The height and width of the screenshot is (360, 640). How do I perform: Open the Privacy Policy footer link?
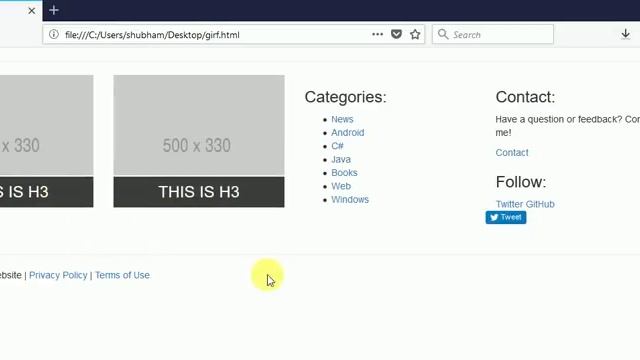(58, 275)
